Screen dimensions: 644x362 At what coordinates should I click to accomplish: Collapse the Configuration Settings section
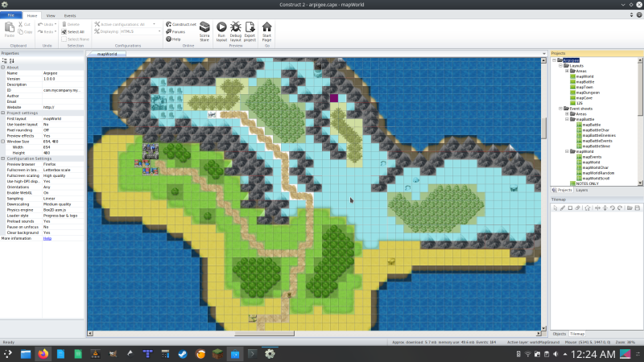3,158
